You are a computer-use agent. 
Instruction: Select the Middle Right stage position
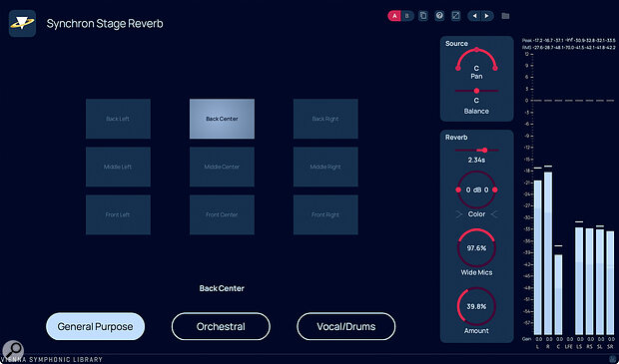click(x=325, y=167)
